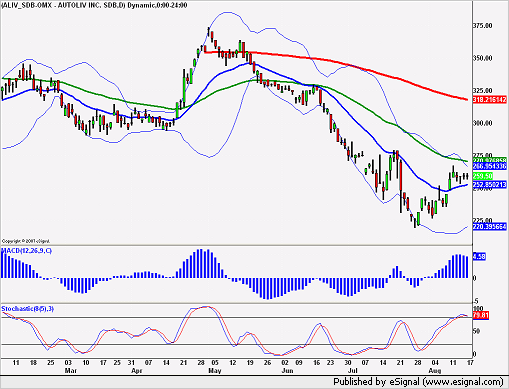Screen dimensions: 509x389
Task: Select the Stochastic(8(5),3) indicator label
Action: [28, 309]
